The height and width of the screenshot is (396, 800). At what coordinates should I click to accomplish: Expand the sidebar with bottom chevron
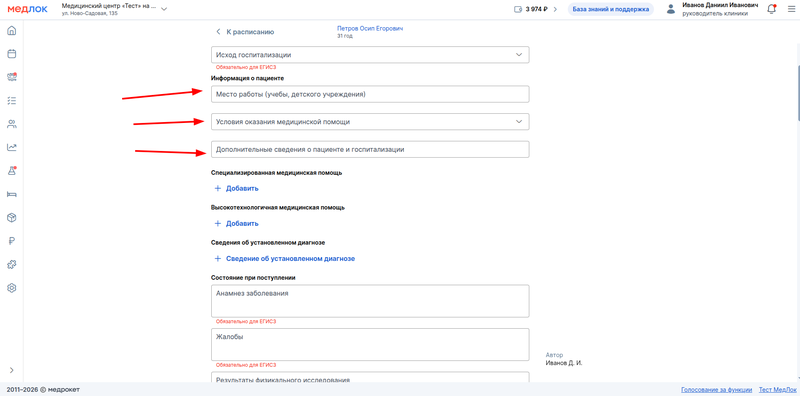coord(12,370)
